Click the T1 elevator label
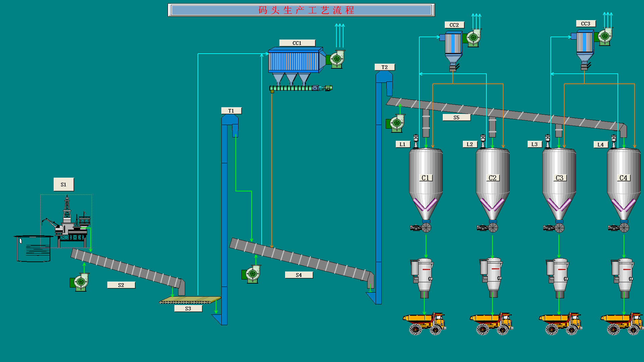644x362 pixels. click(231, 111)
